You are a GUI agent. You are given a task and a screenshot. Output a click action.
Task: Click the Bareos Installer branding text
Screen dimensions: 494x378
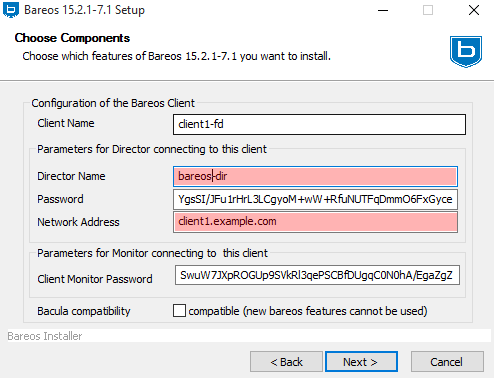pos(45,336)
